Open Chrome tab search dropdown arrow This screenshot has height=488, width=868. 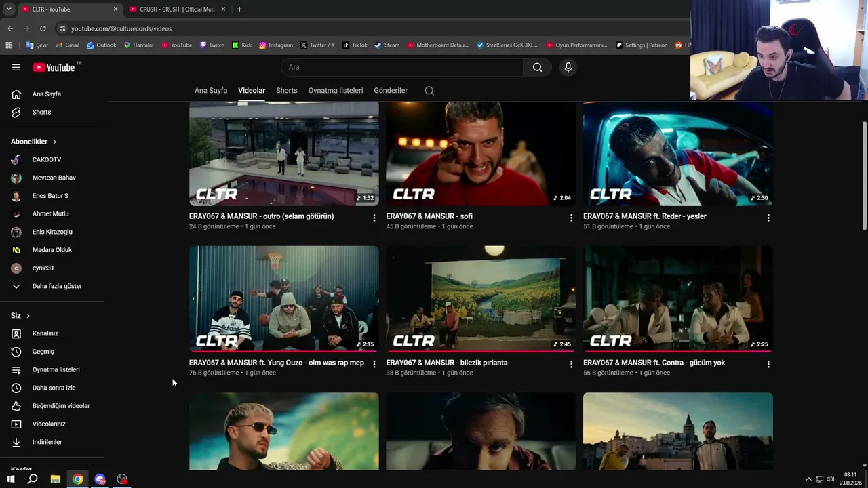point(9,9)
